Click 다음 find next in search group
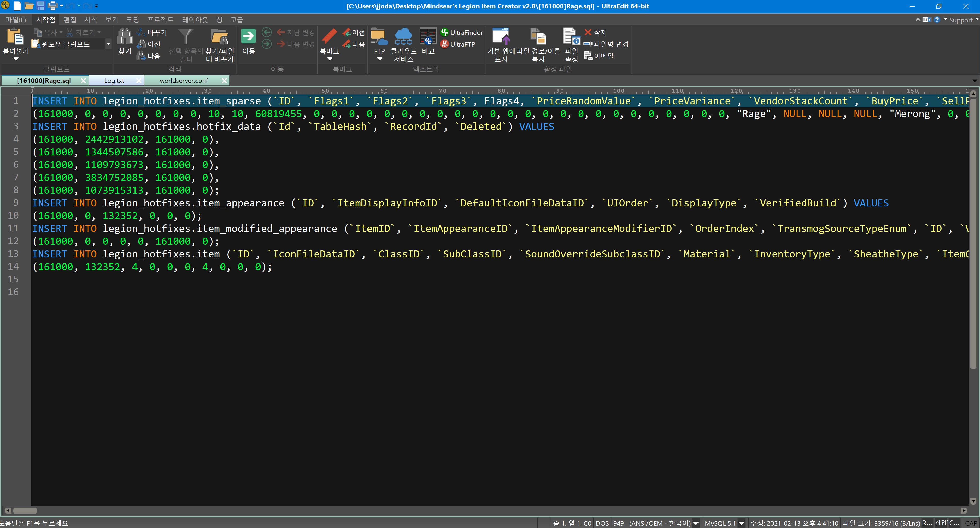 click(x=149, y=56)
